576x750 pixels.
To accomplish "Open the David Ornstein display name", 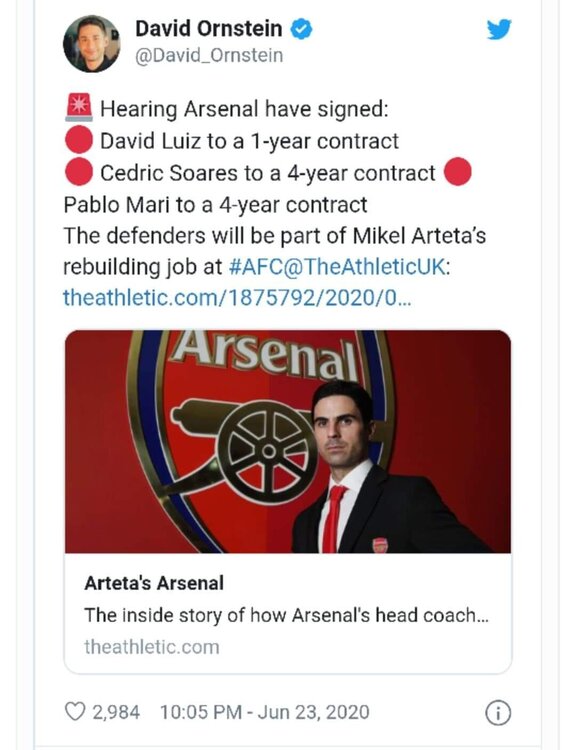I will coord(209,29).
